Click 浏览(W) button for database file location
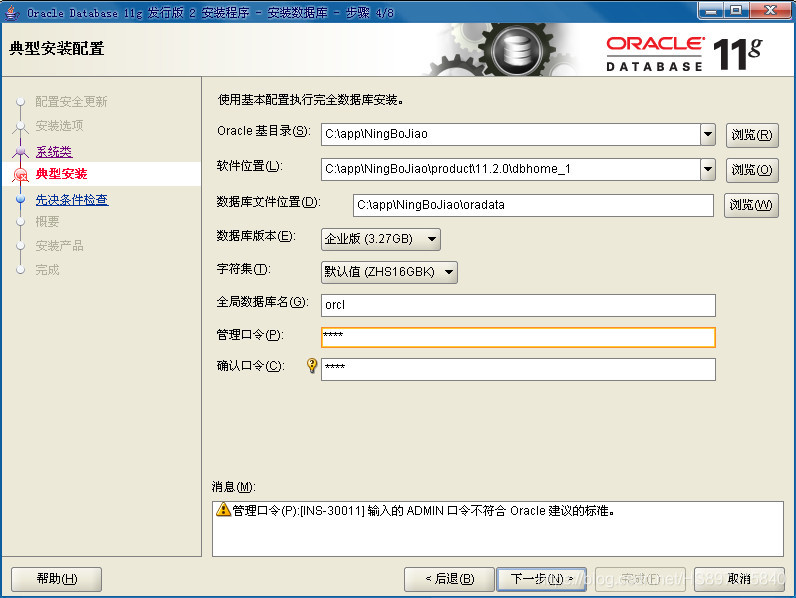 [751, 205]
